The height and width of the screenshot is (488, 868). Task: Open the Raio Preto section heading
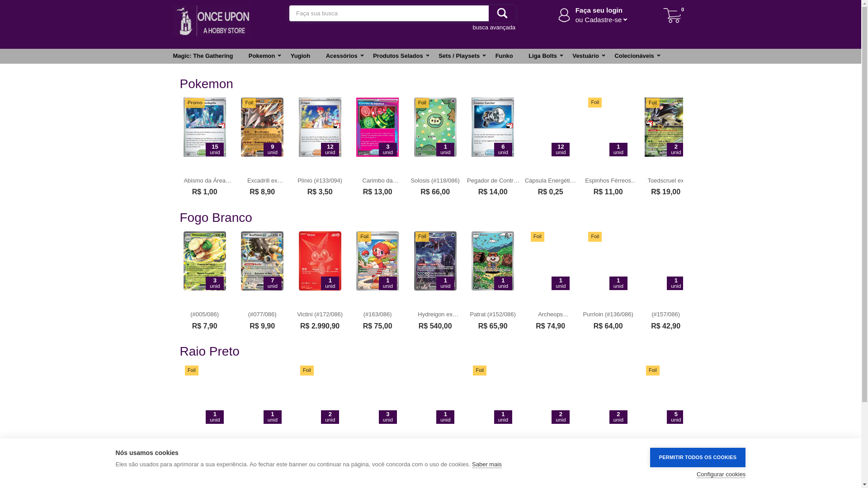(x=209, y=352)
